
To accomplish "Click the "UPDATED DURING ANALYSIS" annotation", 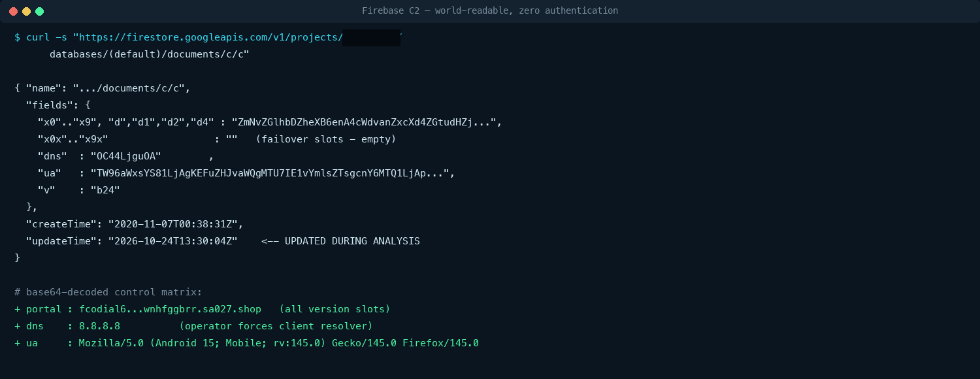I will click(352, 241).
